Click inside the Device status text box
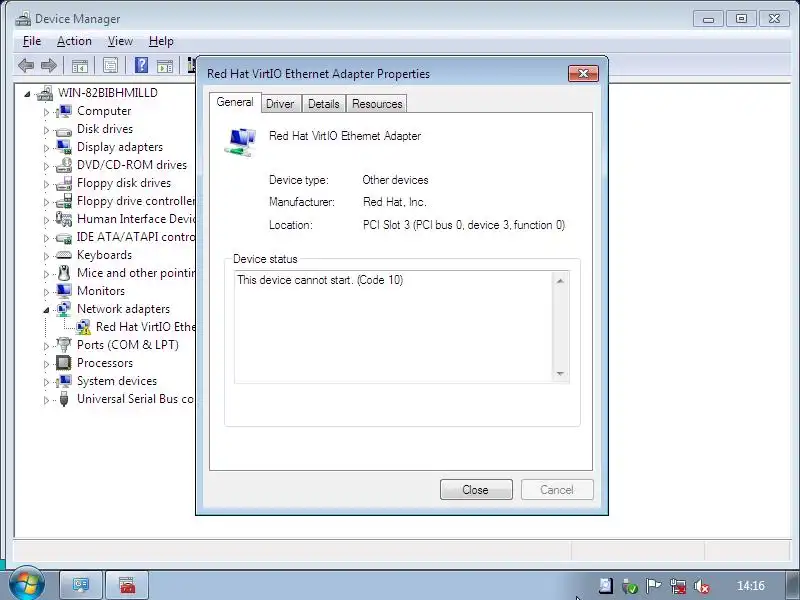 coord(394,327)
